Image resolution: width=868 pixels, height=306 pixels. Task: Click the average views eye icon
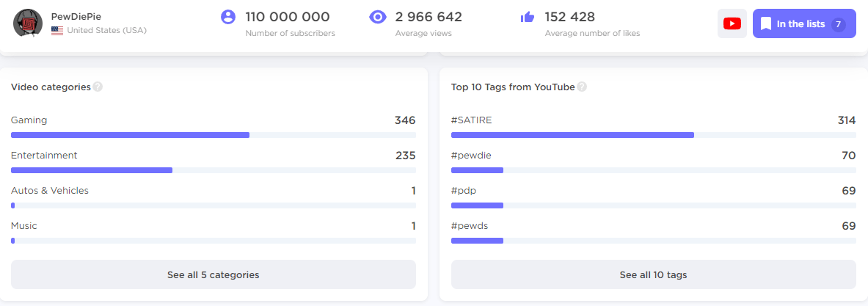click(378, 17)
